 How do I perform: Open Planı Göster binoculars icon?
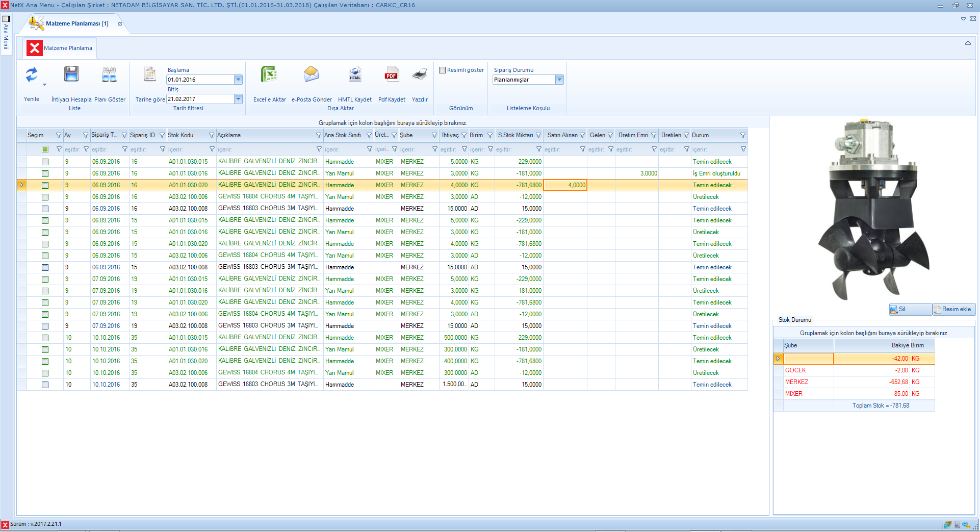pos(109,75)
